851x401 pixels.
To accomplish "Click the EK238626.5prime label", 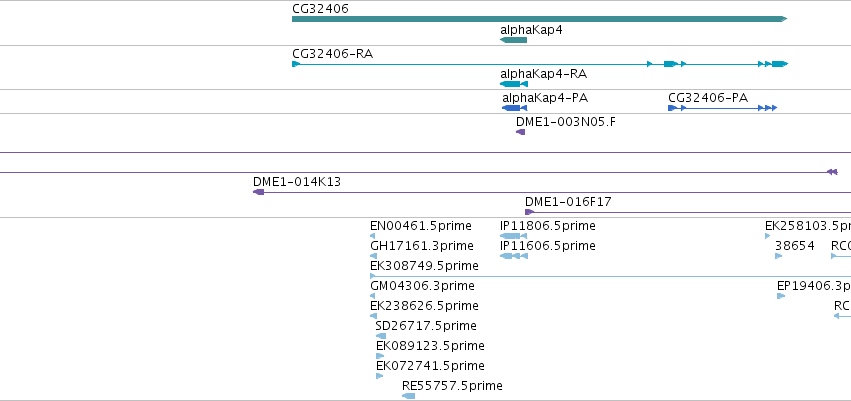I will coord(424,305).
